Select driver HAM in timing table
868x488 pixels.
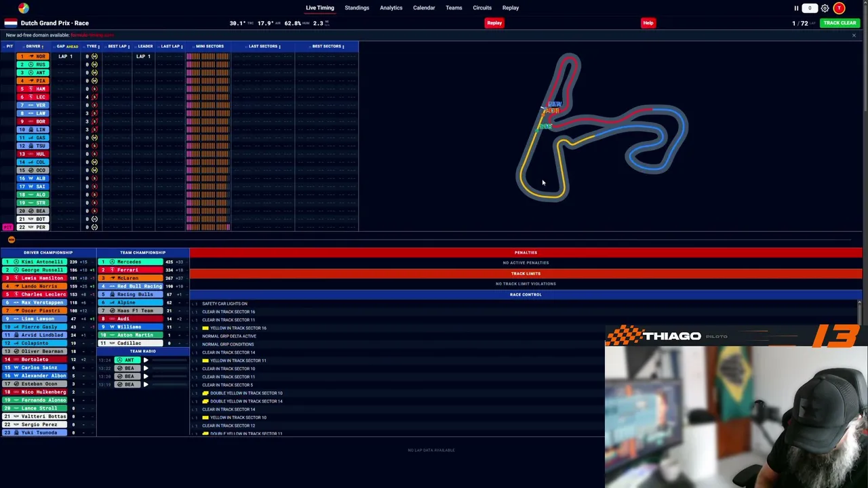click(x=33, y=89)
